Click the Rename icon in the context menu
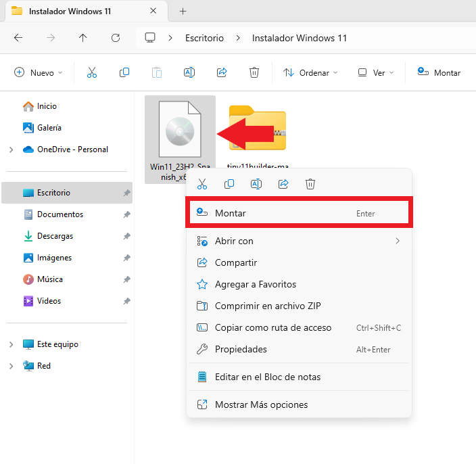This screenshot has width=476, height=464. [x=256, y=184]
